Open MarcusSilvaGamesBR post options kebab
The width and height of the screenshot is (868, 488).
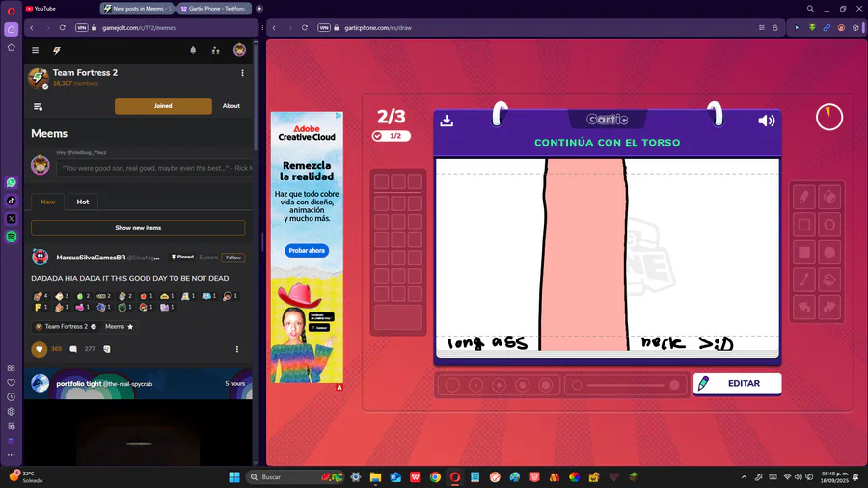237,349
